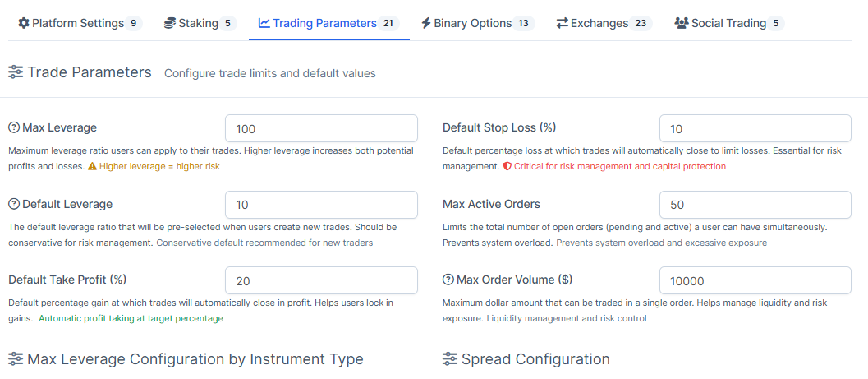Screen dimensions: 868x379
Task: Switch to the Staking tab
Action: (200, 23)
